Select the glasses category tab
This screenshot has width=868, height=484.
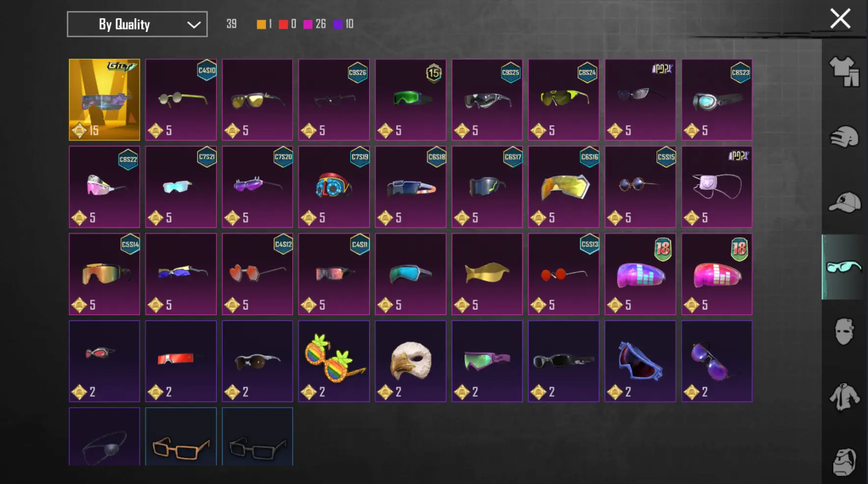click(844, 267)
